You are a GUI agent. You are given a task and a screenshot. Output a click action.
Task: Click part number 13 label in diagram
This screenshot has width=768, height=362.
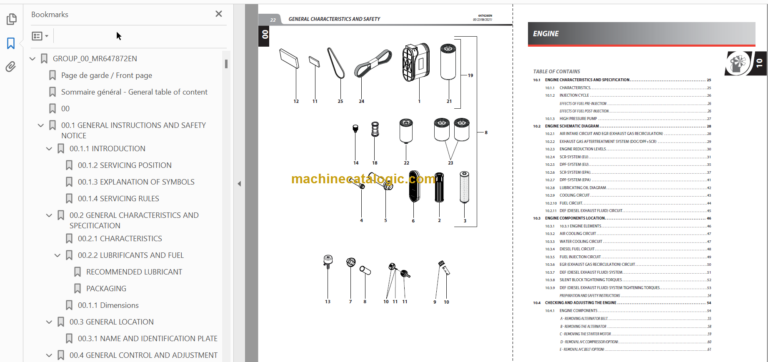pyautogui.click(x=327, y=302)
